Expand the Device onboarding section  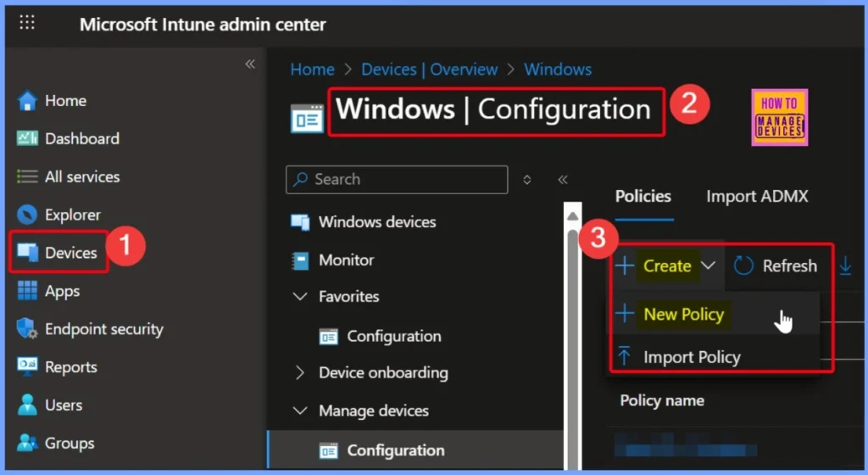point(300,372)
